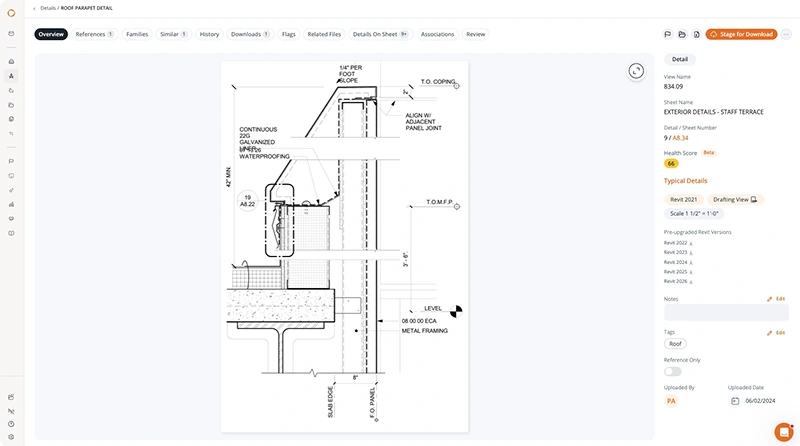Click the document icon left of Stage for Download

coord(696,34)
